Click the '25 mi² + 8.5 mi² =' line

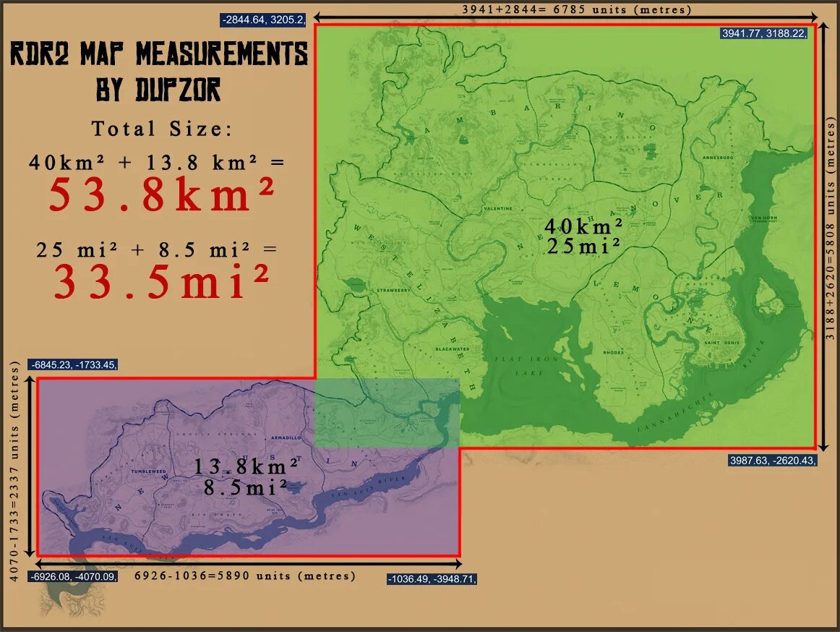click(156, 249)
